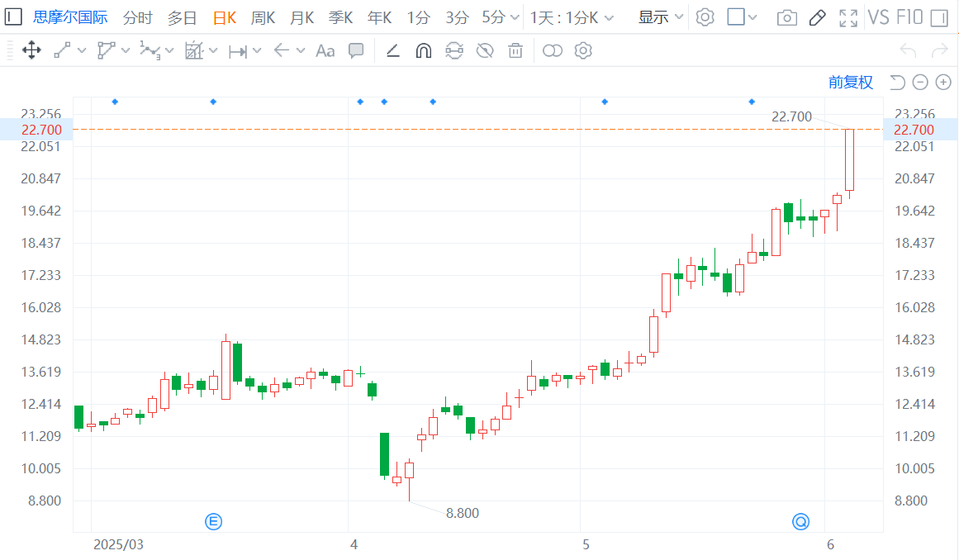Switch to the 分时 tab
959x560 pixels.
click(x=138, y=17)
